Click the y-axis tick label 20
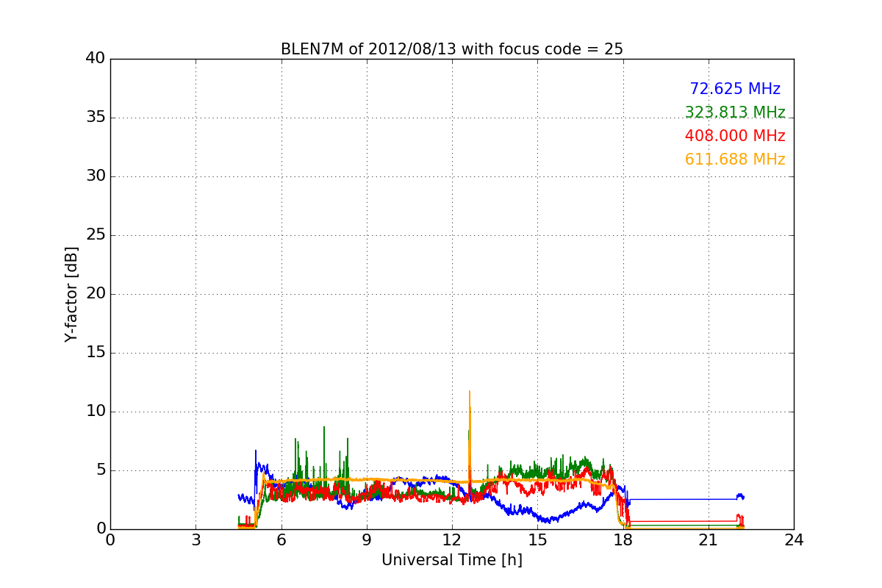This screenshot has height=588, width=882. pos(95,294)
